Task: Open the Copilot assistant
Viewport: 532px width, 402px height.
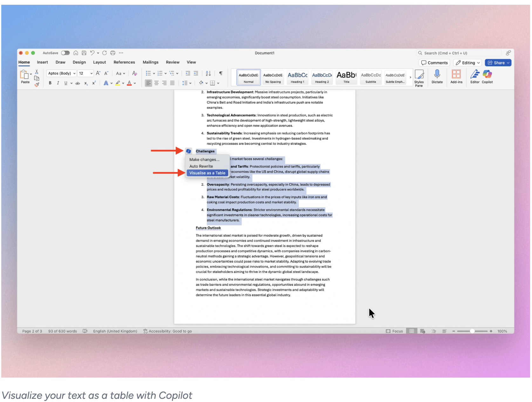Action: pyautogui.click(x=487, y=77)
